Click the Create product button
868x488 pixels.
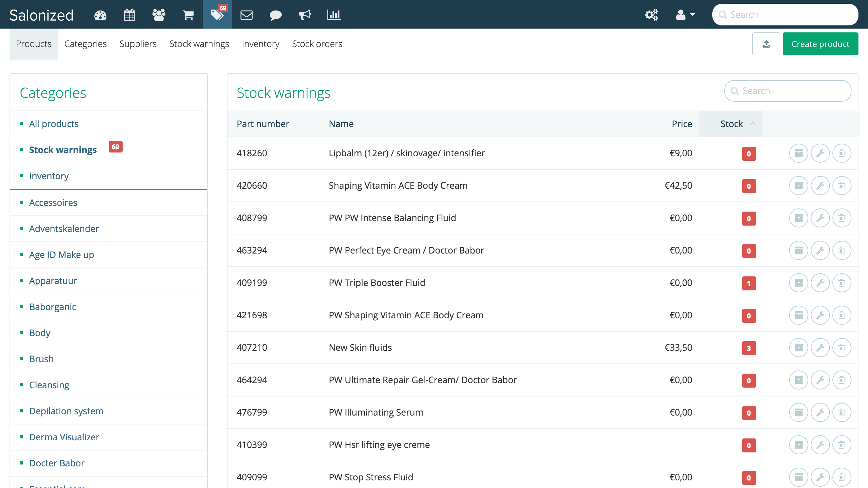point(820,44)
